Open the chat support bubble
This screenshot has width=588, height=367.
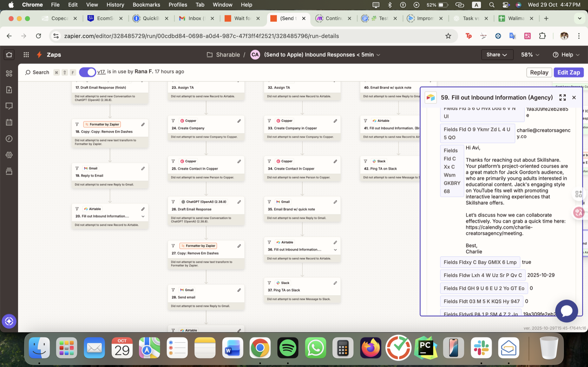(x=566, y=311)
